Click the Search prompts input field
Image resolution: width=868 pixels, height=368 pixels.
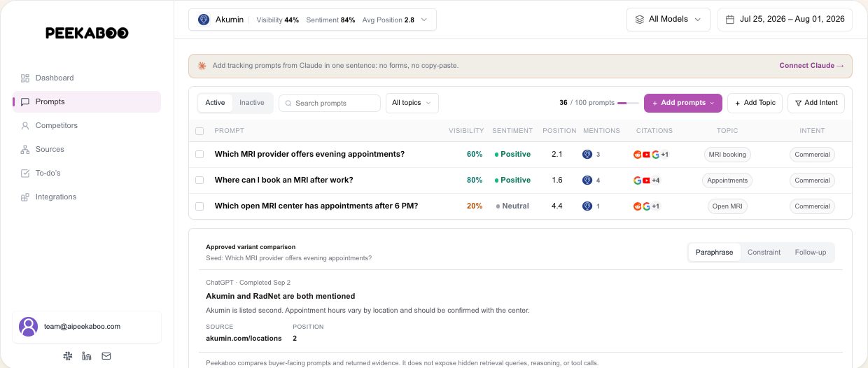coord(330,103)
